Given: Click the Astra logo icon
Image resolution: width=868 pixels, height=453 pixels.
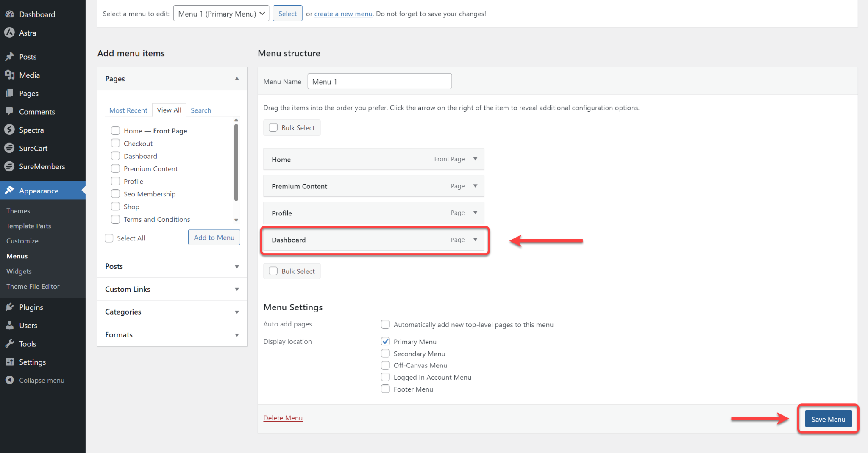Looking at the screenshot, I should click(10, 33).
